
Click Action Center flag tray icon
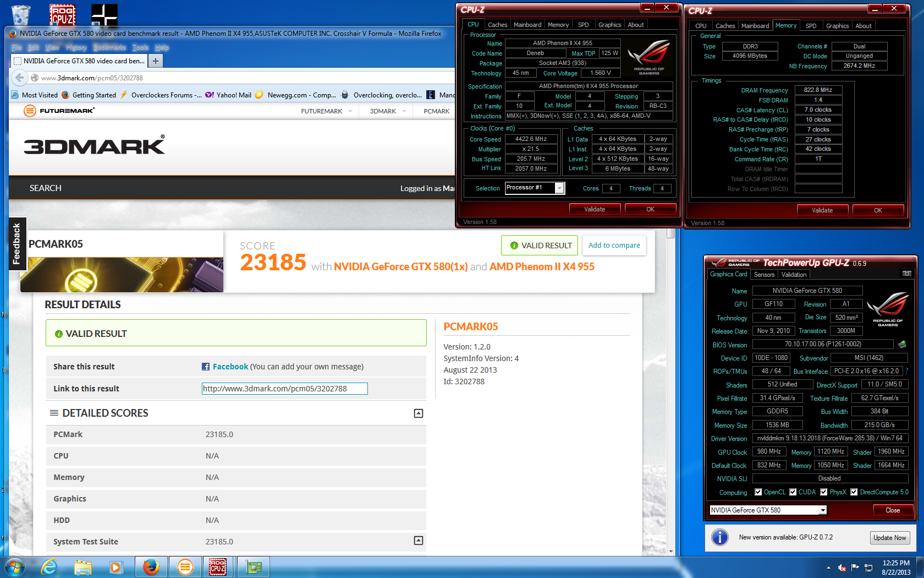point(855,568)
